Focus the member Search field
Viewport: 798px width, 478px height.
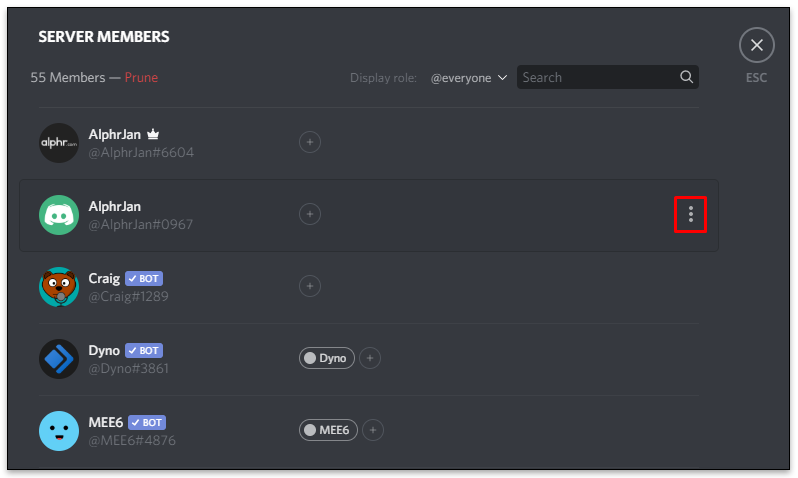pos(608,77)
